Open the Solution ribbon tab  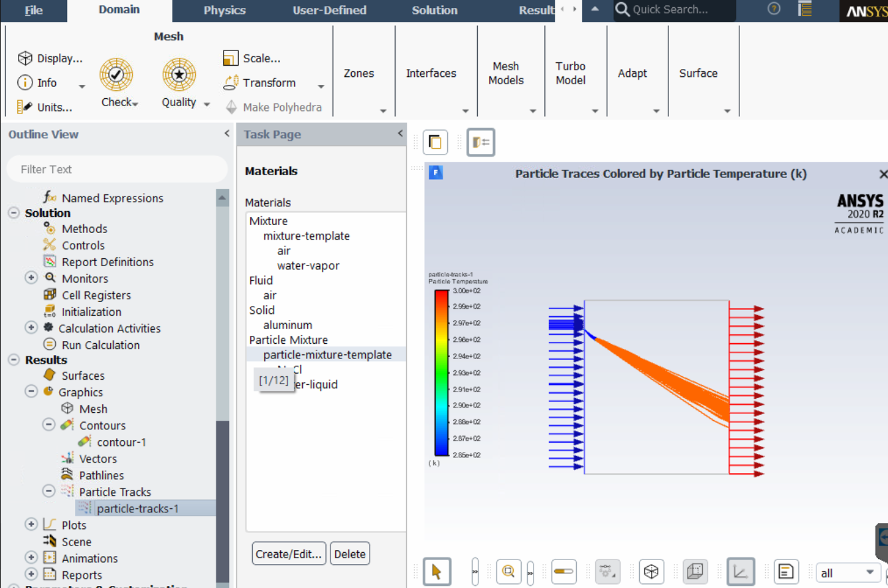click(434, 11)
